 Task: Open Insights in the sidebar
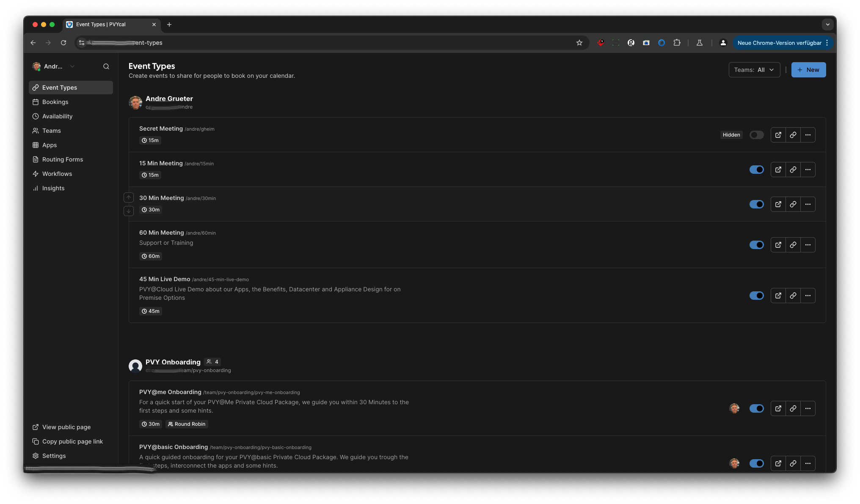coord(71,188)
